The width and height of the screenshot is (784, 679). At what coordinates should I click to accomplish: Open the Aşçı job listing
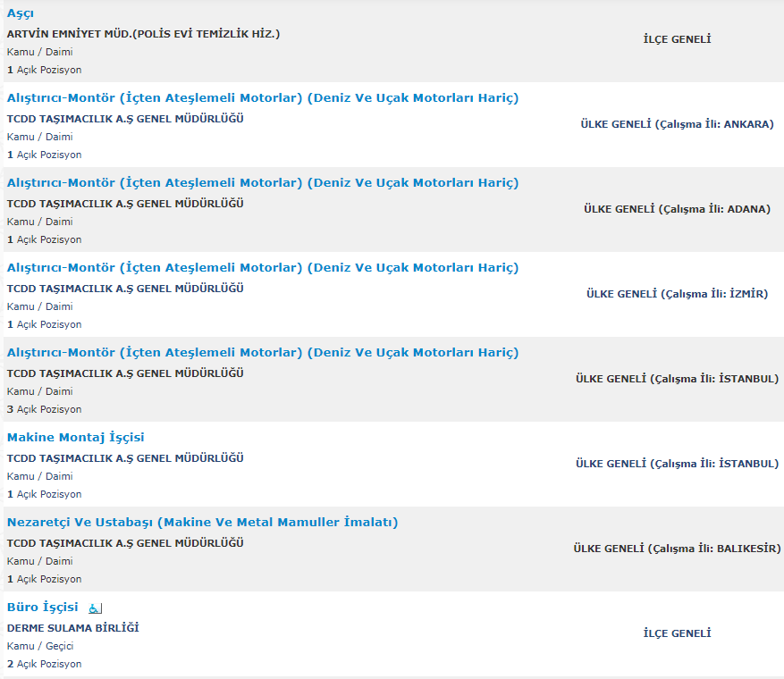point(21,13)
